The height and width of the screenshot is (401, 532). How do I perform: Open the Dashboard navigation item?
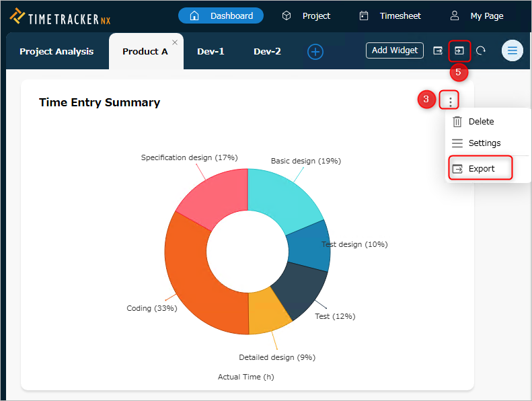[x=221, y=15]
